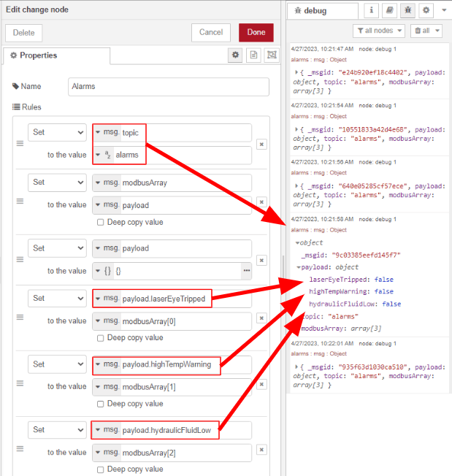The width and height of the screenshot is (452, 476).
Task: Tick Deep copy value for modbusArray[1]
Action: coord(101,404)
